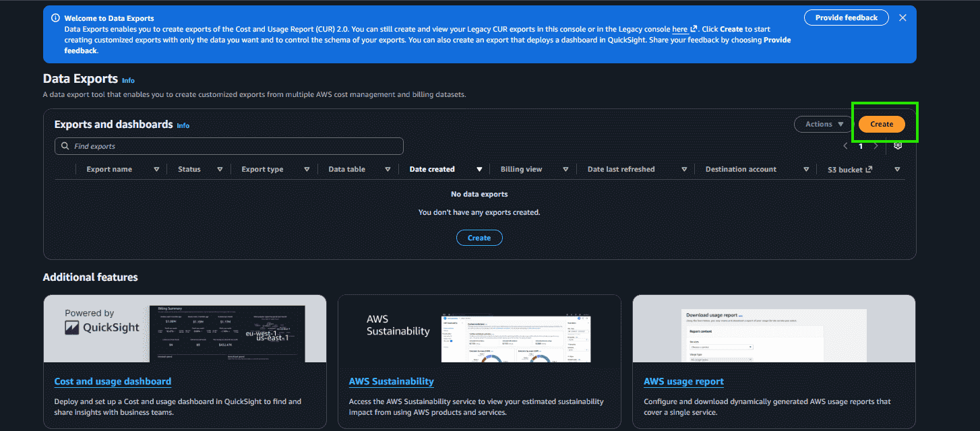Sort by Billing view arrow

pyautogui.click(x=566, y=170)
